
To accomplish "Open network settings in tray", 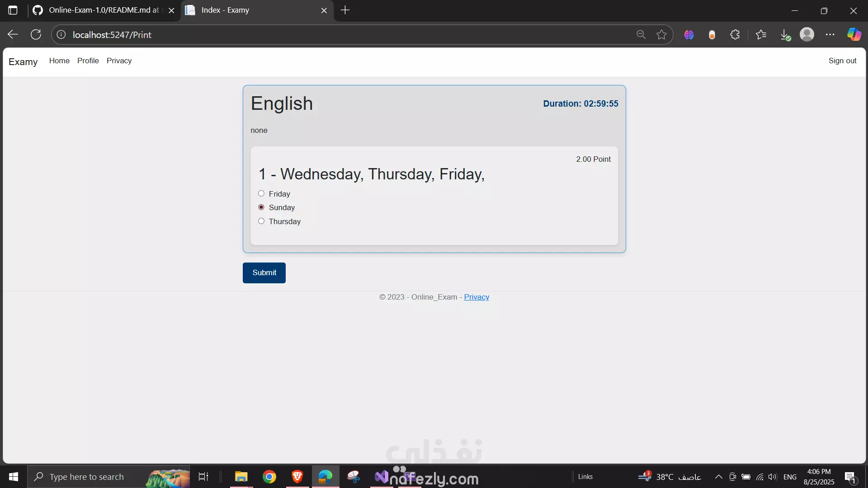I will pos(760,477).
